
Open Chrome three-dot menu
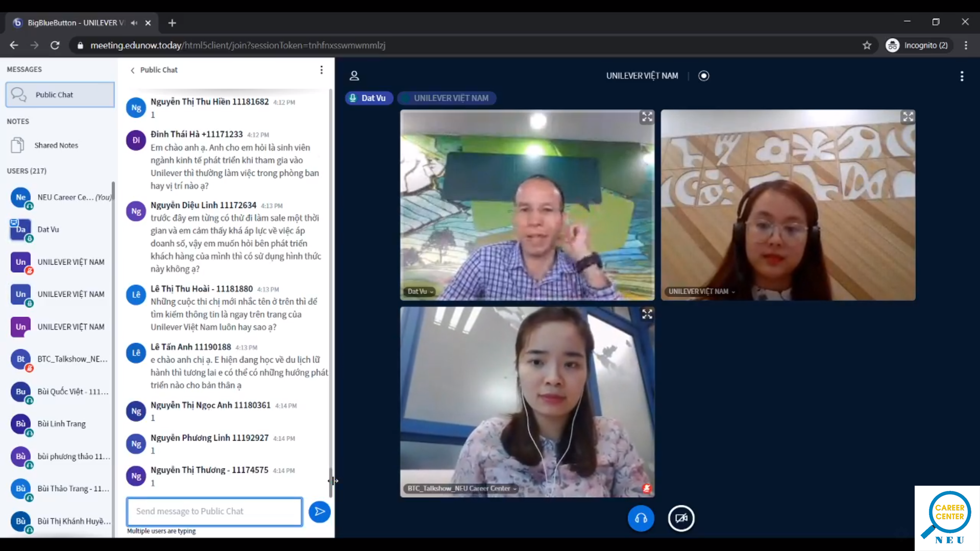click(x=966, y=45)
